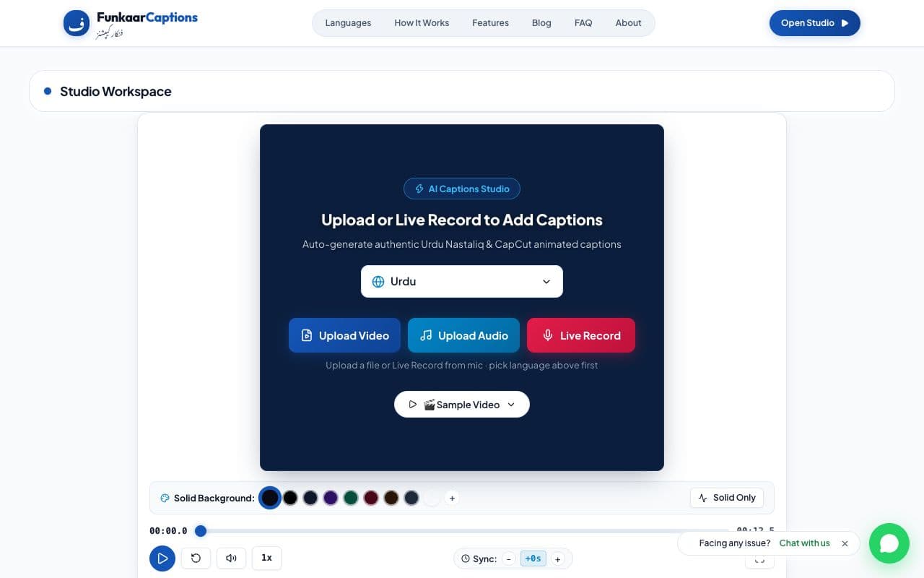This screenshot has width=924, height=578.
Task: Click the play button in playback controls
Action: pyautogui.click(x=162, y=558)
